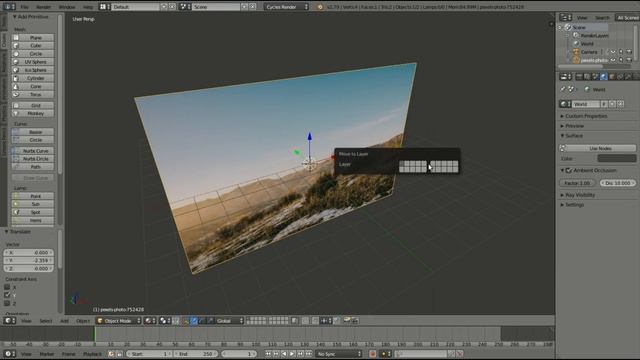Screen dimensions: 640x360
Task: Open the viewport shading mode selector
Action: [149, 321]
